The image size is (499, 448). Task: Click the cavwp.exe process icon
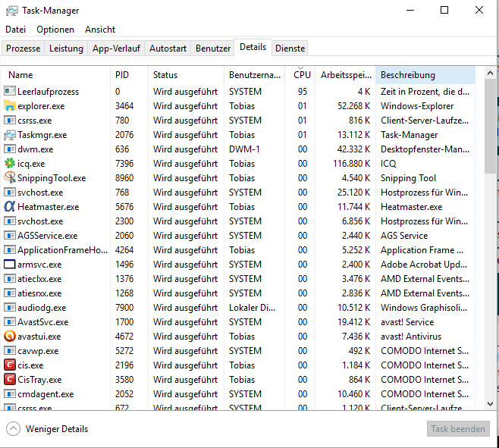tap(10, 351)
